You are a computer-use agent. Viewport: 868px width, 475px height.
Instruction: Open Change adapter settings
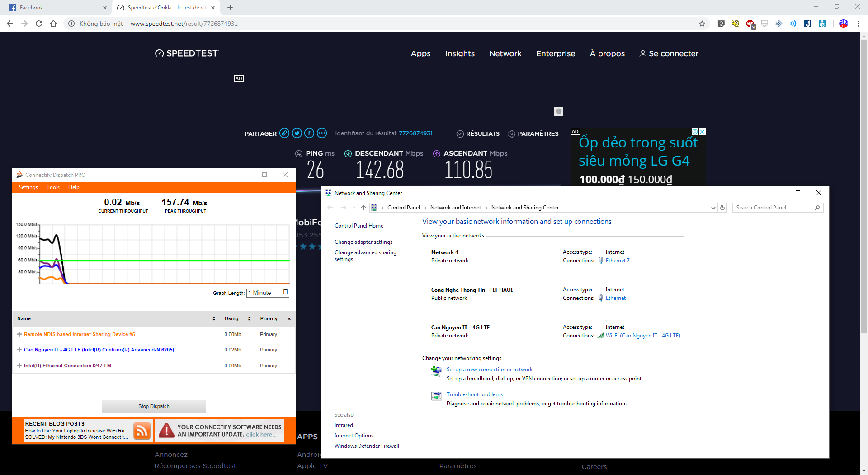tap(363, 242)
